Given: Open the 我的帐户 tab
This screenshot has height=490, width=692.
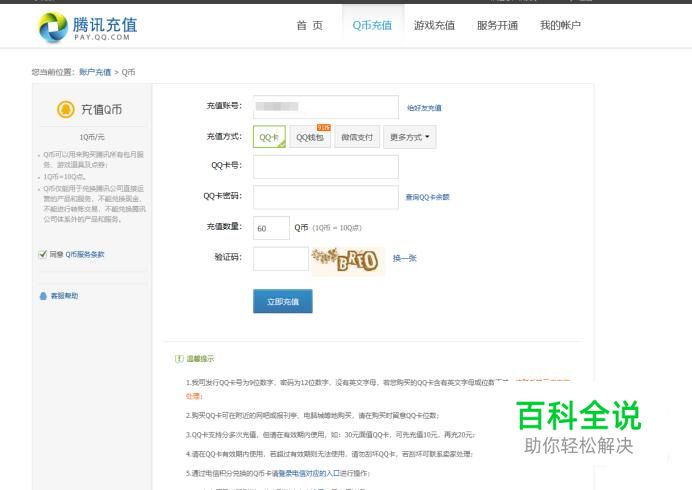Looking at the screenshot, I should [560, 26].
